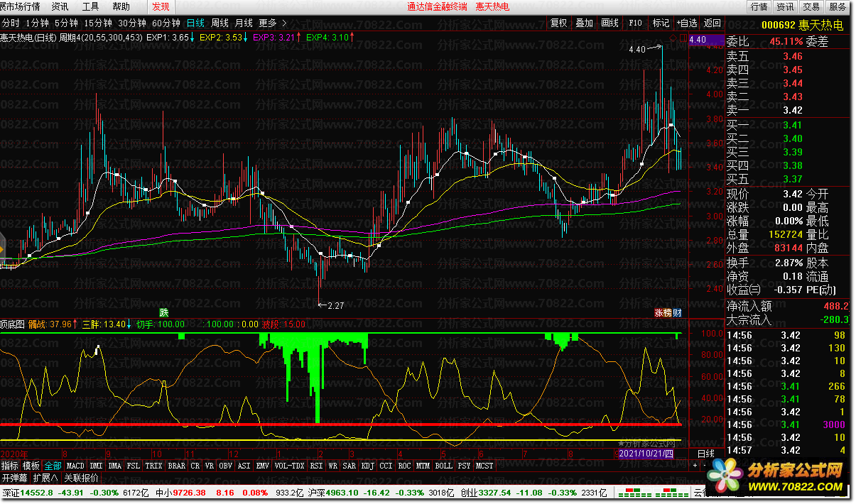Open the 叠加 overlay option
The height and width of the screenshot is (504, 856).
(x=585, y=23)
